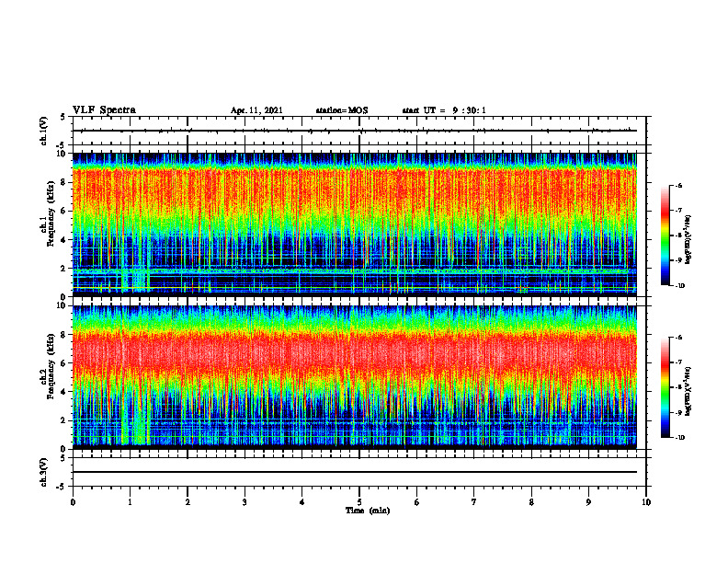
Task: Click the "6" tick on the time axis
Action: tap(417, 502)
